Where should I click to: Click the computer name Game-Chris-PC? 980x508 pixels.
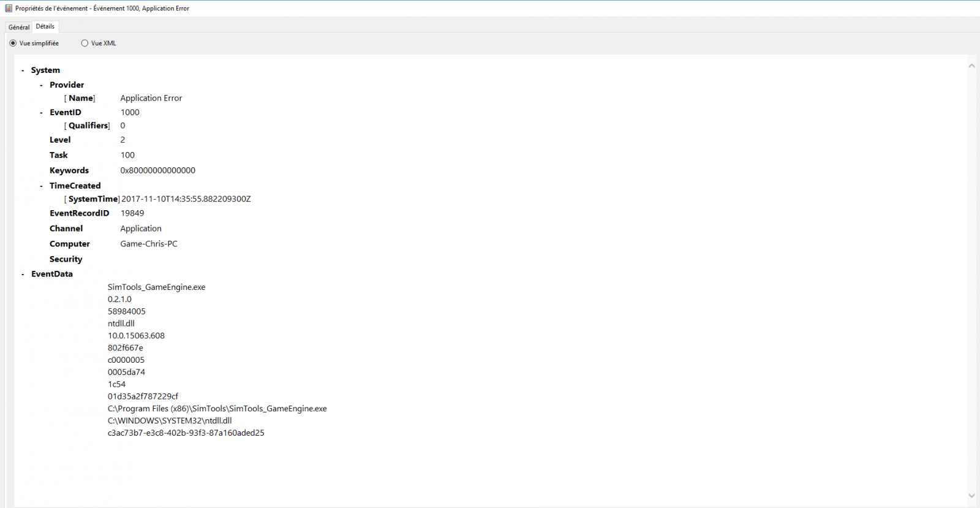[x=149, y=244]
